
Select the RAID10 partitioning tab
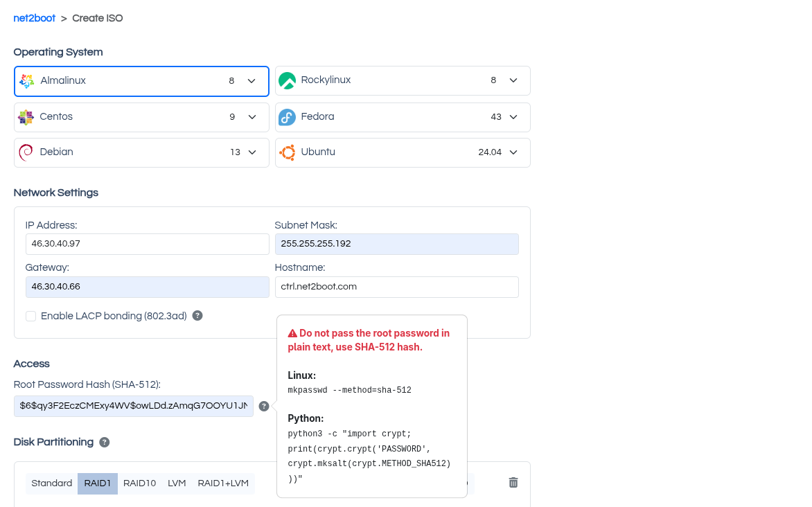(x=139, y=483)
